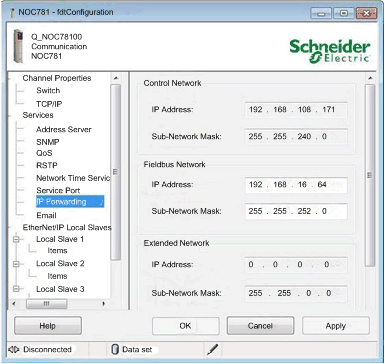Open the Switch settings page
The height and width of the screenshot is (364, 385).
point(48,90)
